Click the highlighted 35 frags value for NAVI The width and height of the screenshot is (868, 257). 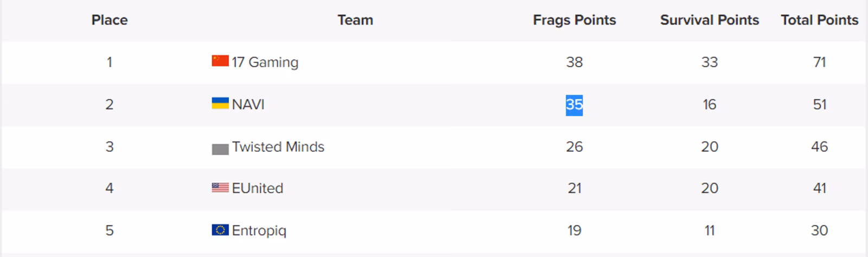coord(575,104)
